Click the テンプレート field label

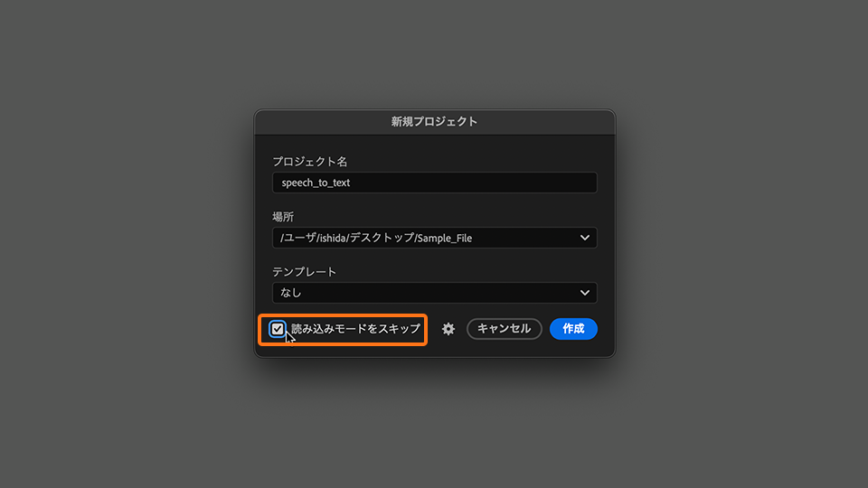[304, 272]
